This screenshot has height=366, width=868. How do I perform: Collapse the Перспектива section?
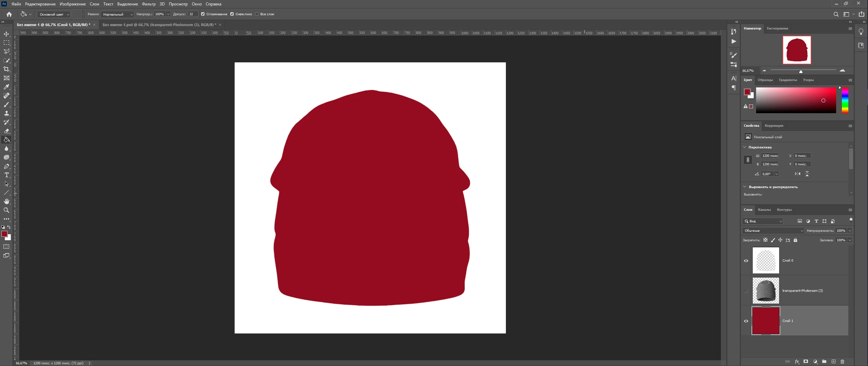click(745, 147)
